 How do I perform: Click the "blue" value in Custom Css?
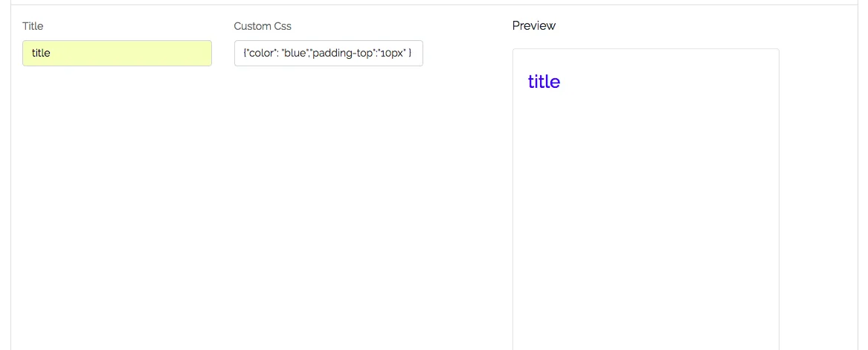click(x=295, y=54)
